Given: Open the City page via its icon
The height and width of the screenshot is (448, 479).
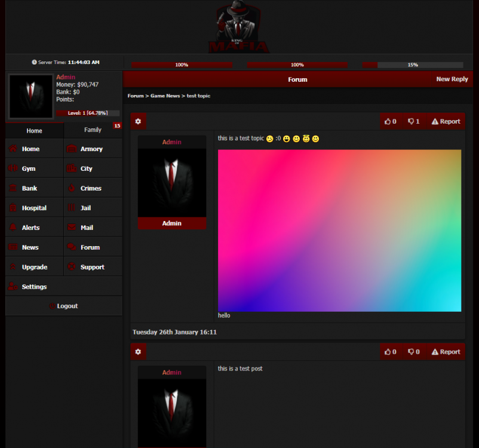Looking at the screenshot, I should (71, 168).
